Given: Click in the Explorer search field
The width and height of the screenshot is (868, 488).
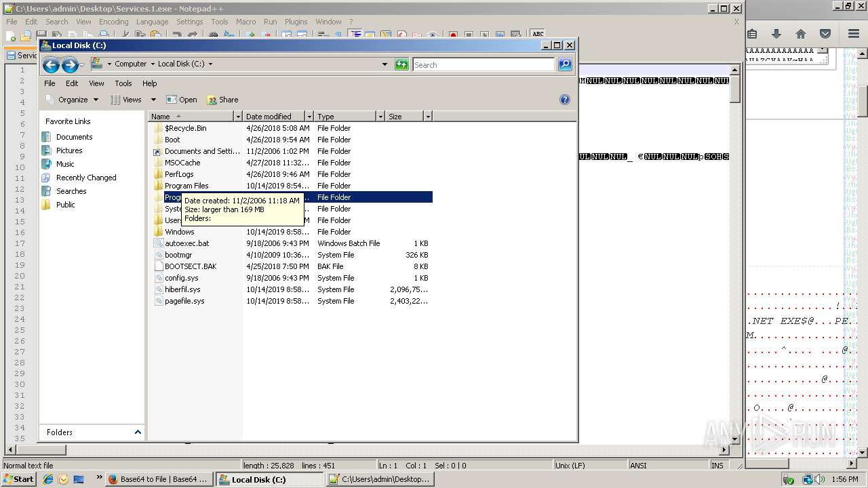Looking at the screenshot, I should click(484, 64).
